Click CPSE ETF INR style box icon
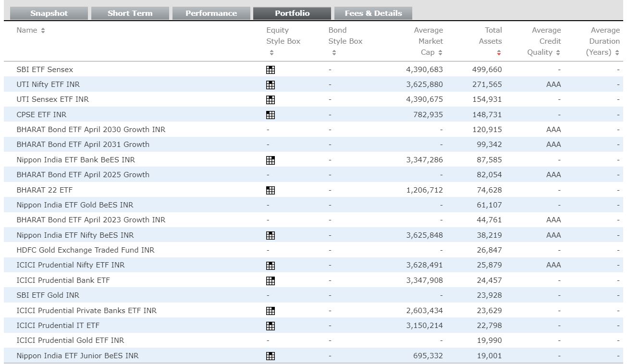 (271, 115)
